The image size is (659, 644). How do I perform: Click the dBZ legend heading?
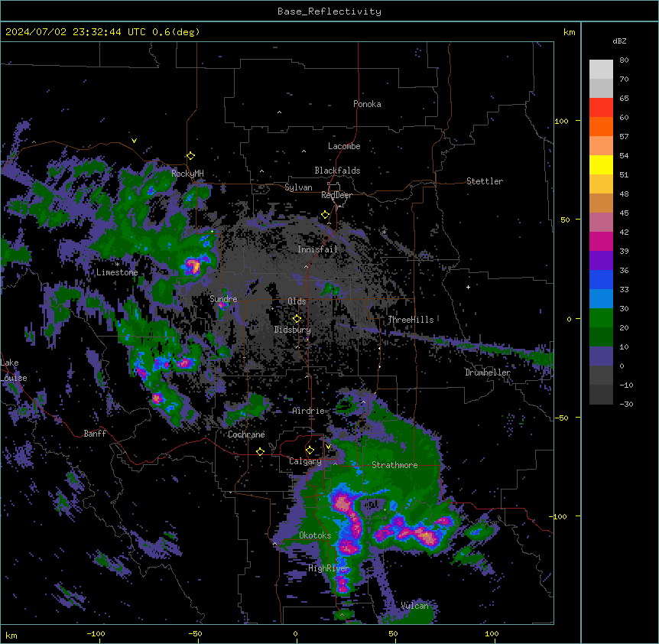(x=619, y=41)
